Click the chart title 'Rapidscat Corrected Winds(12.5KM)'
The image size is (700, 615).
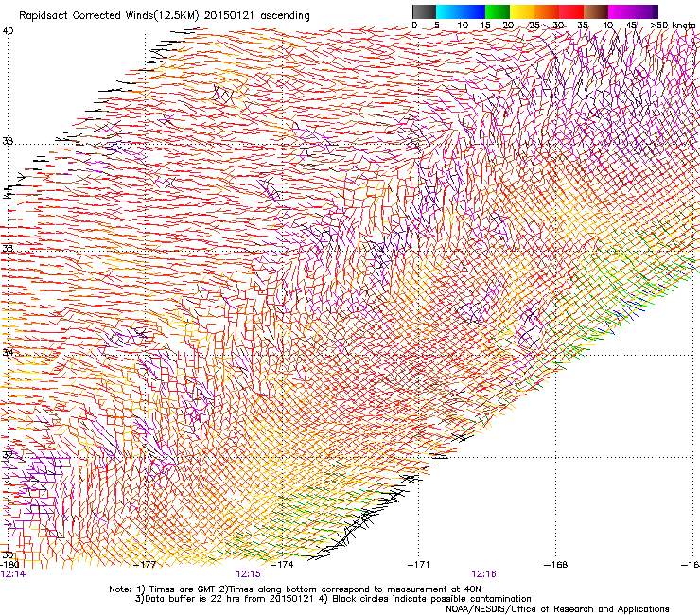click(x=110, y=16)
